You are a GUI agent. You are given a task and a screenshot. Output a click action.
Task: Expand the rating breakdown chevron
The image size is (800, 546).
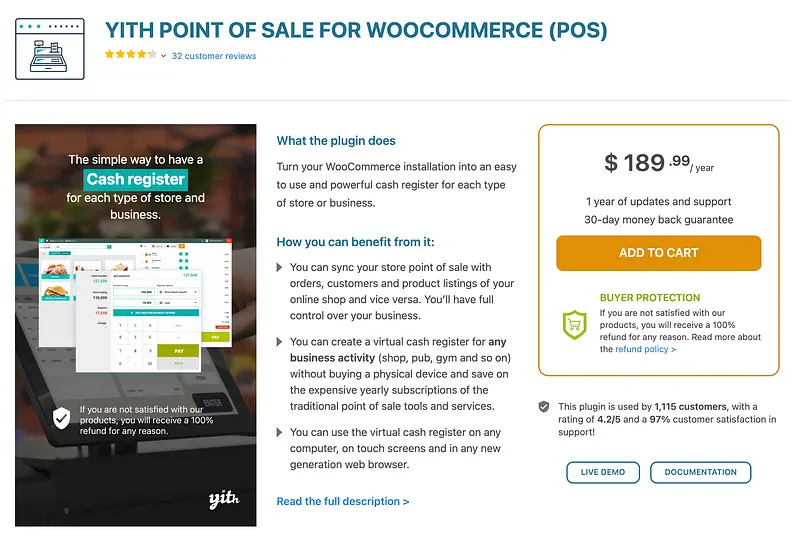click(x=163, y=56)
